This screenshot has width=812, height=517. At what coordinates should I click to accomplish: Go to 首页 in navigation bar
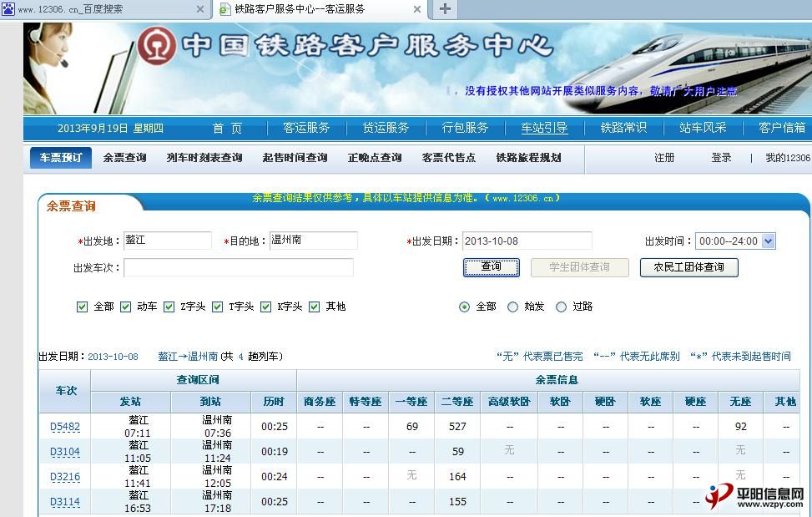[227, 128]
